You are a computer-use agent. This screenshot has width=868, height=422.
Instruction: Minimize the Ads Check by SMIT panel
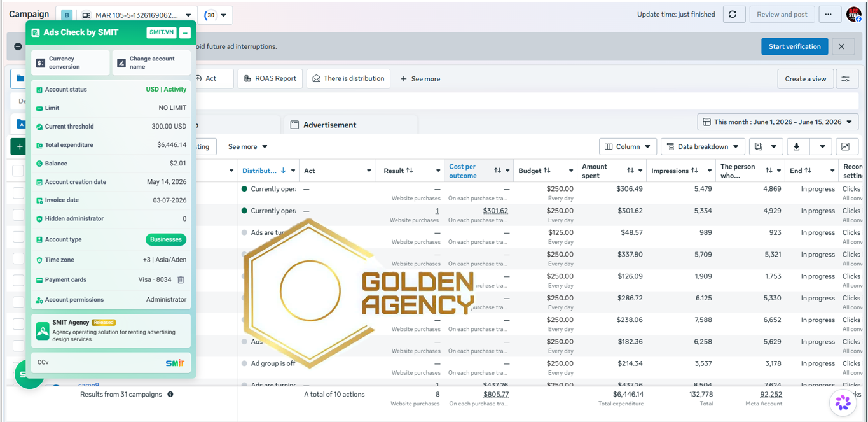(185, 32)
